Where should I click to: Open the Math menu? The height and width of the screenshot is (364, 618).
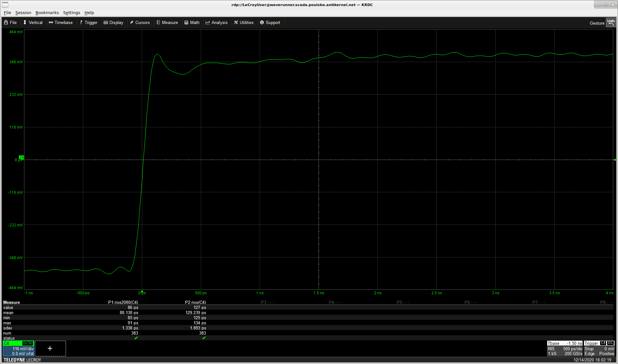pyautogui.click(x=192, y=22)
